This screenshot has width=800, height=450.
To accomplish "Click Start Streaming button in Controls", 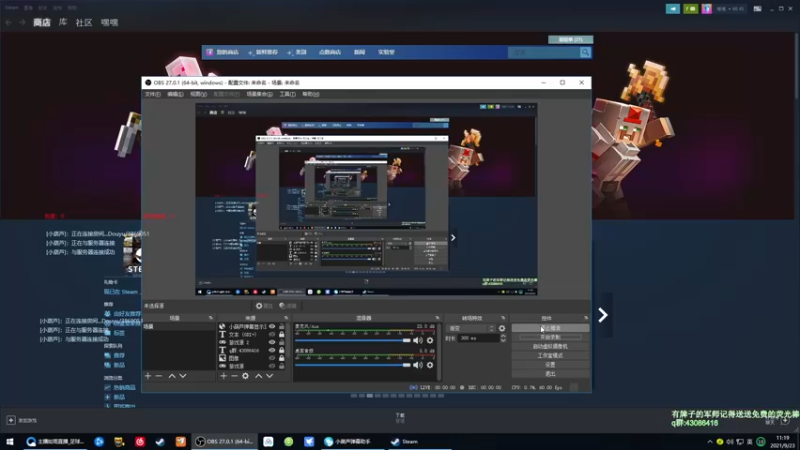I will click(x=551, y=328).
